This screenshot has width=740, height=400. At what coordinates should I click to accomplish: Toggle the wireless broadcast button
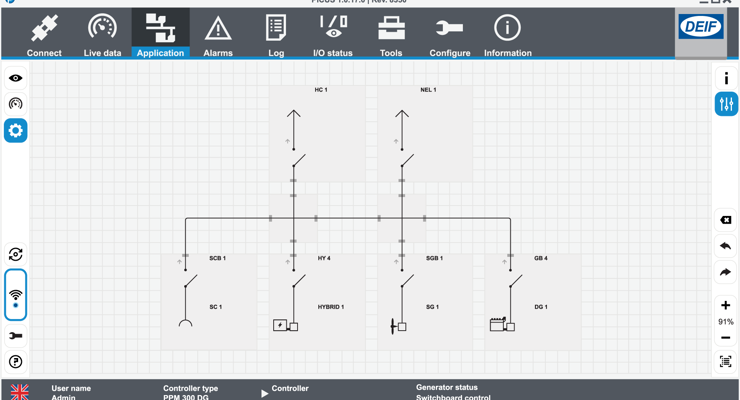click(16, 295)
